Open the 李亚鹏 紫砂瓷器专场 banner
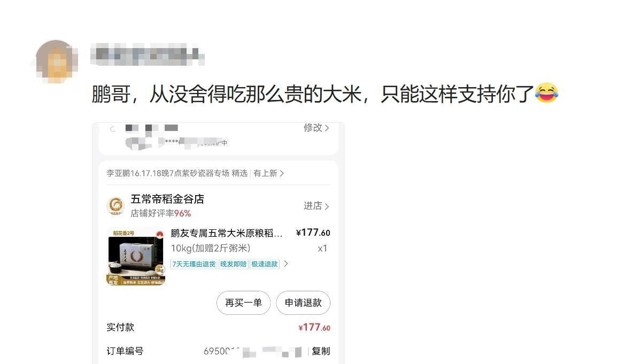641x364 pixels. pyautogui.click(x=177, y=173)
